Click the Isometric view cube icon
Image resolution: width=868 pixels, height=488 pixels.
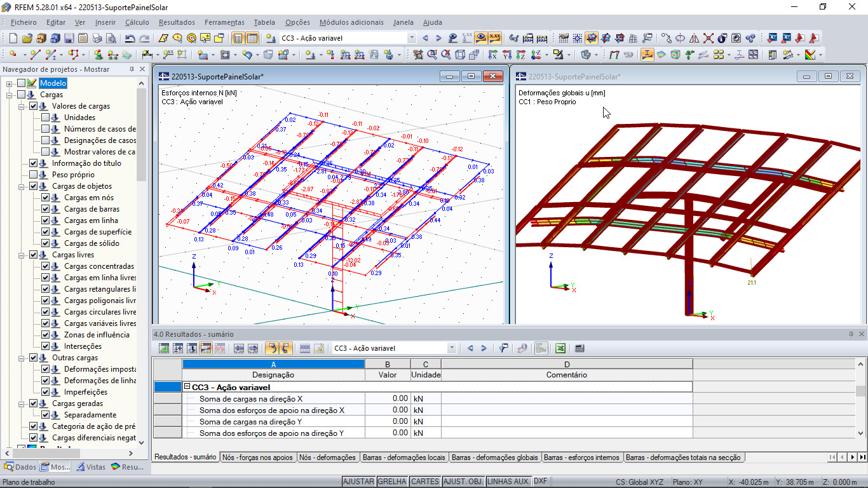pyautogui.click(x=460, y=55)
